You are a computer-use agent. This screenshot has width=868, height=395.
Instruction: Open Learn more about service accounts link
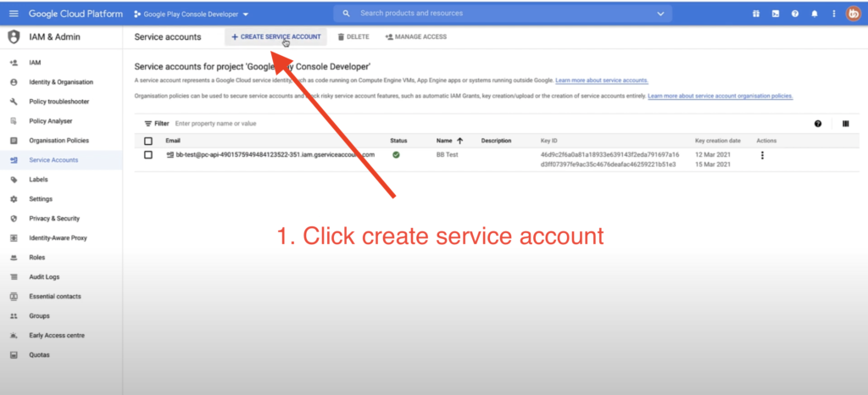click(x=602, y=80)
